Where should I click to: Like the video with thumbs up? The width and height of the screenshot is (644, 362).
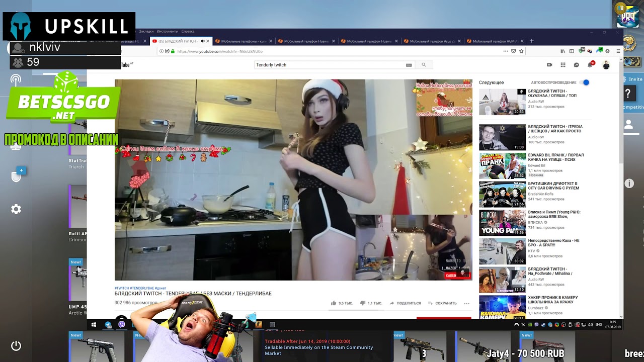pyautogui.click(x=334, y=303)
